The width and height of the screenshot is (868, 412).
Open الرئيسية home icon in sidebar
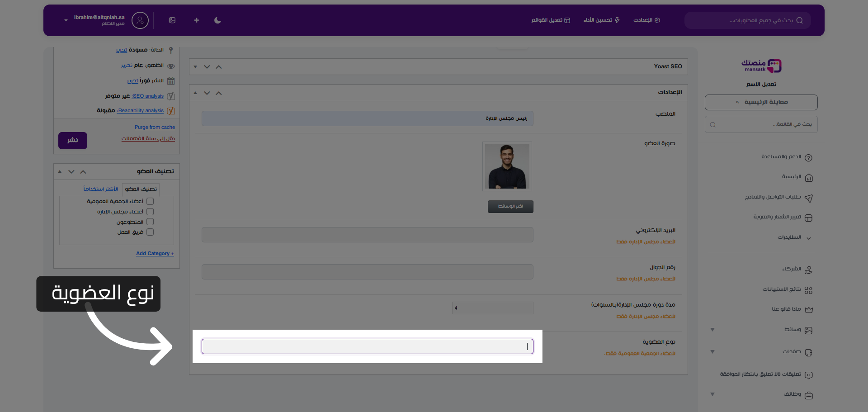coord(808,178)
